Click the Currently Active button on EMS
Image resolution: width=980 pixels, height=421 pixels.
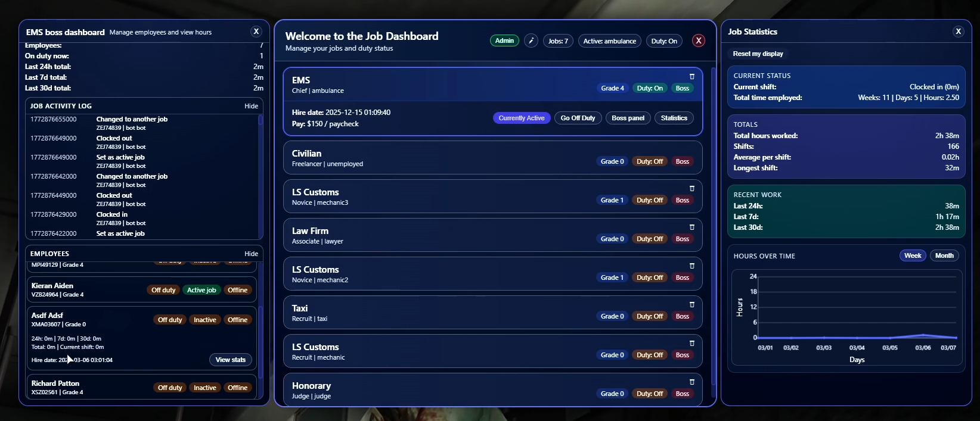pos(522,118)
